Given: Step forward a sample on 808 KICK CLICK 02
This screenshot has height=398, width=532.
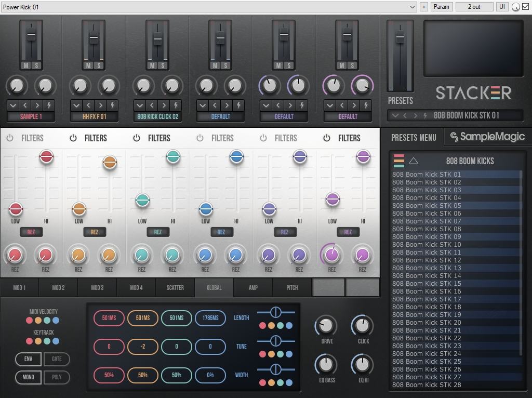Looking at the screenshot, I should (164, 105).
